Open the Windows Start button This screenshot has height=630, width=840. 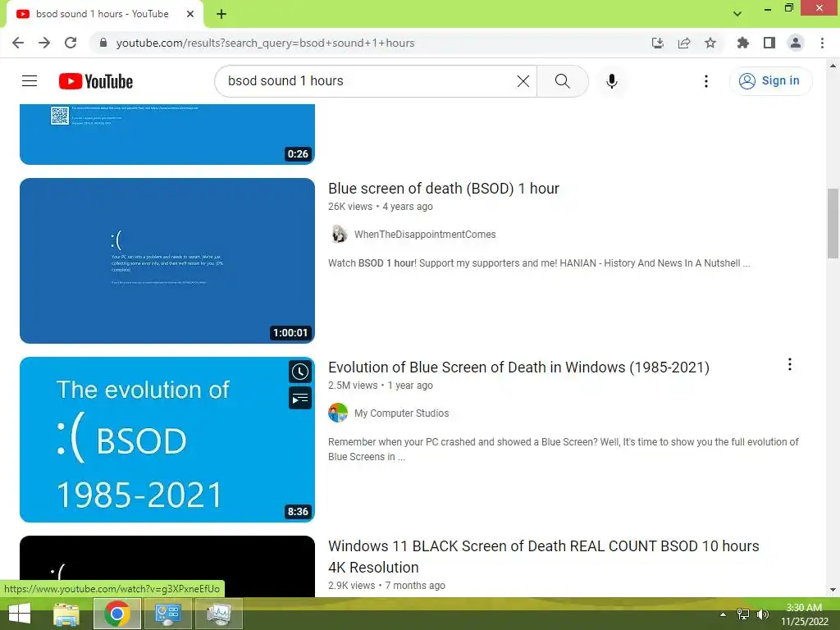click(20, 614)
